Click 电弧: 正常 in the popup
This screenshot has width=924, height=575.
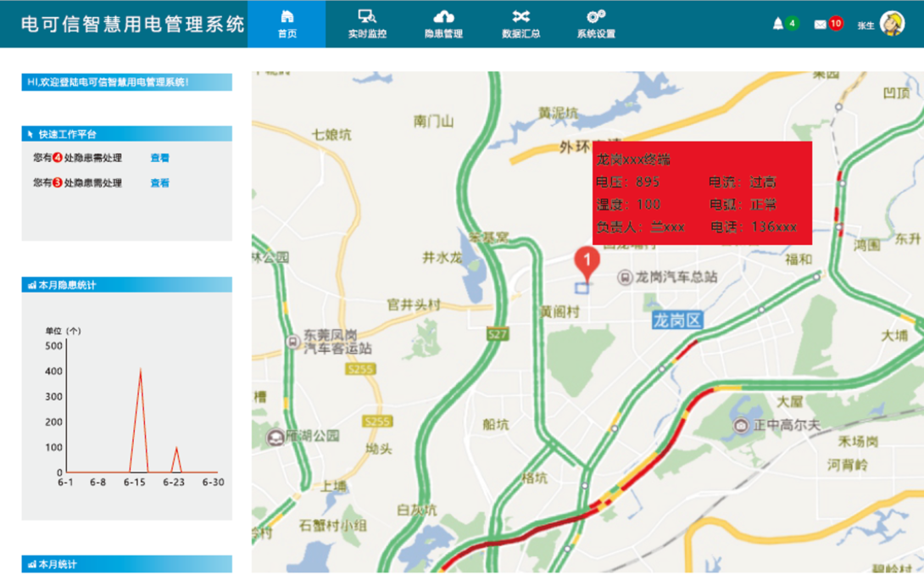click(x=742, y=204)
